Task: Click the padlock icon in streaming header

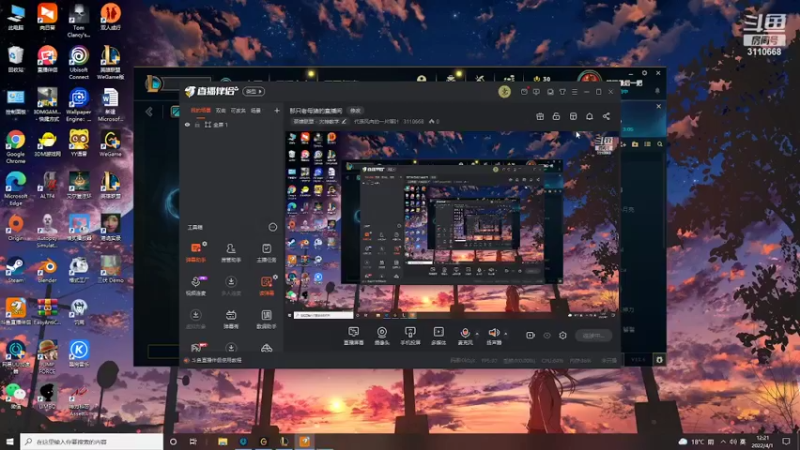Action: 556,116
